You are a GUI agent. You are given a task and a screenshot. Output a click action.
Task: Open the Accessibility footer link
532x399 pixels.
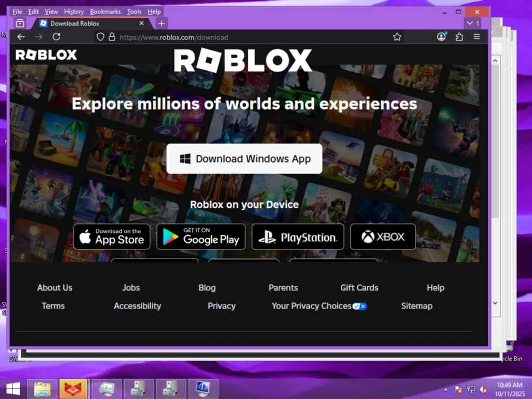[137, 306]
